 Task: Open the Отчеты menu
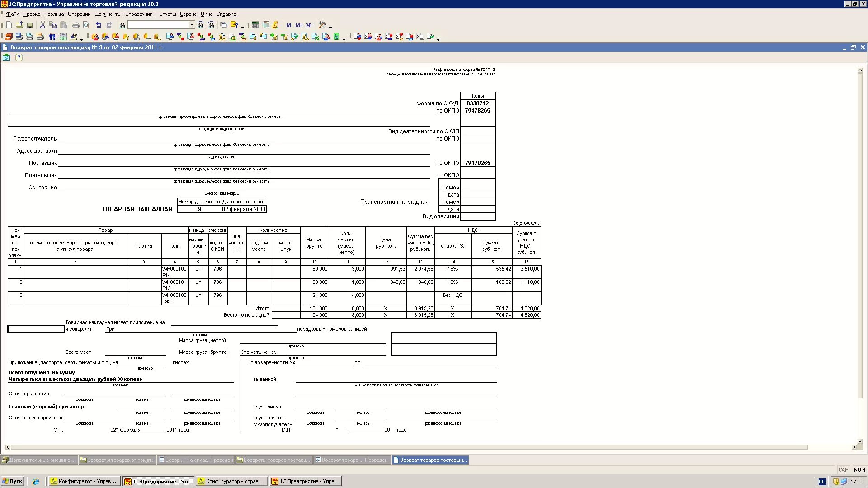click(x=168, y=14)
